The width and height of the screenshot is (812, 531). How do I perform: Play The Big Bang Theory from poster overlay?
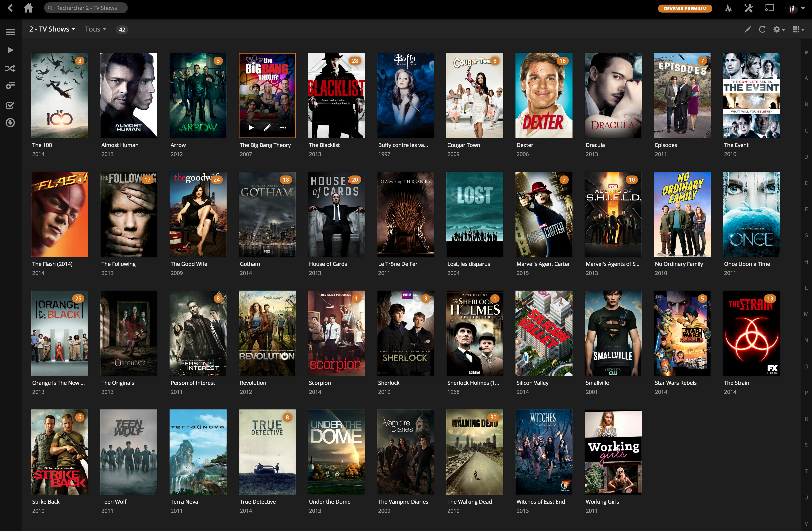coord(251,128)
